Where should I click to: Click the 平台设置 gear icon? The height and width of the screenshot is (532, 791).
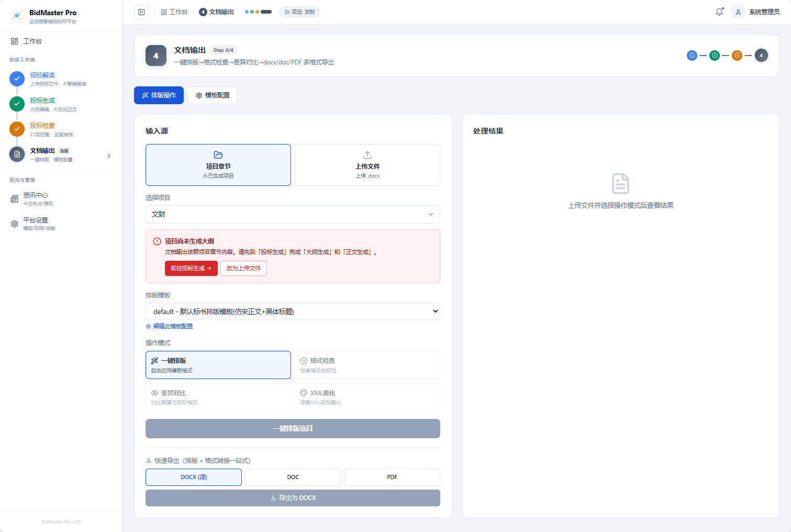(15, 224)
